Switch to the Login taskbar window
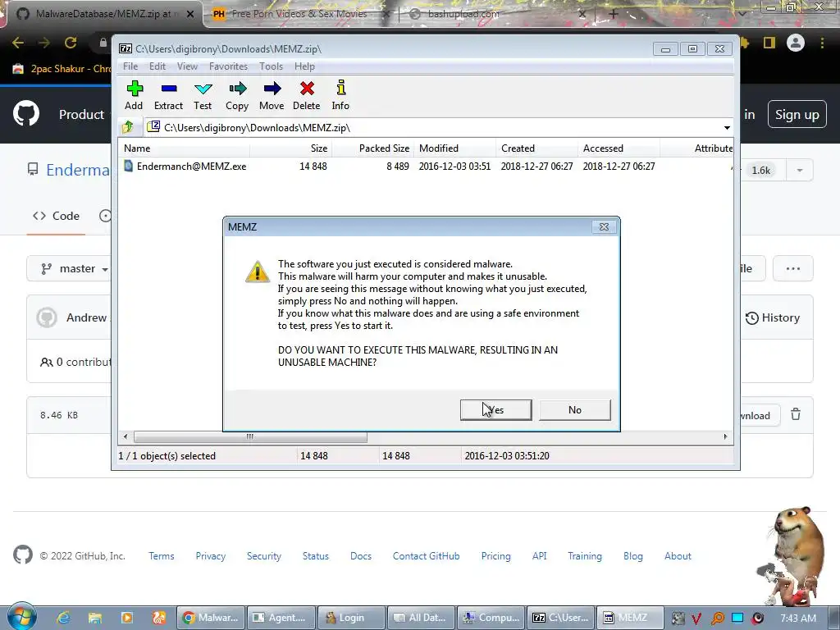 [351, 618]
